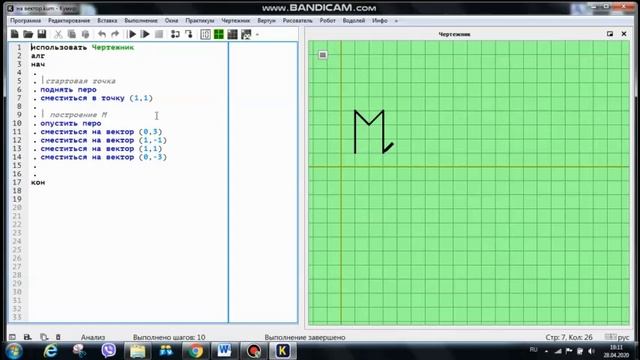Expand hidden menu items chevron
The width and height of the screenshot is (640, 360).
(396, 21)
